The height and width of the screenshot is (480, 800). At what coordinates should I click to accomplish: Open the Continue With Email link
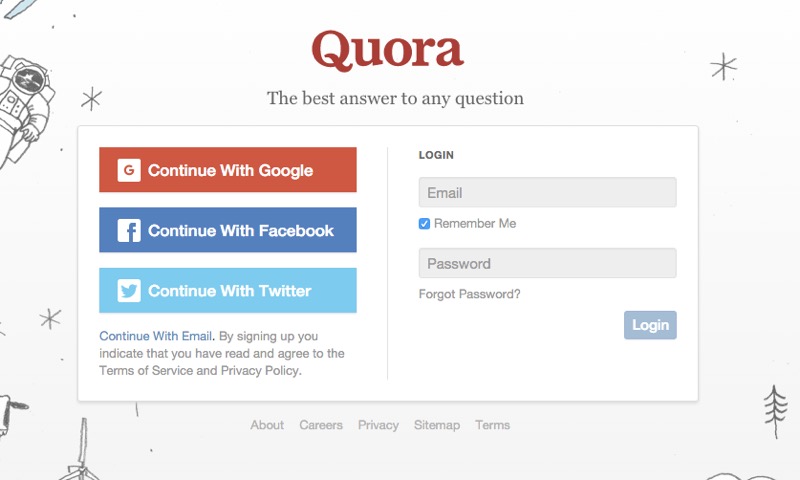click(156, 336)
